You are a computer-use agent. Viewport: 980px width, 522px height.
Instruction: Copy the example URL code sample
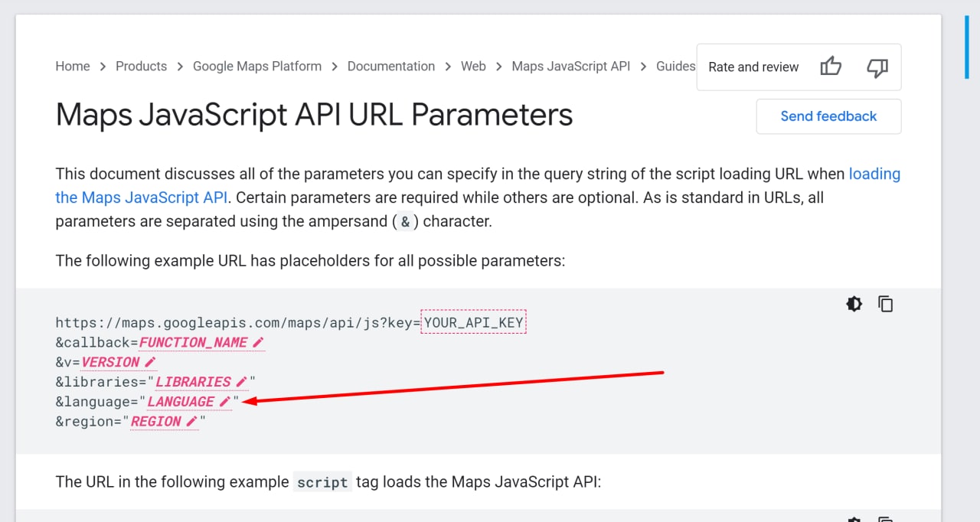pos(886,304)
